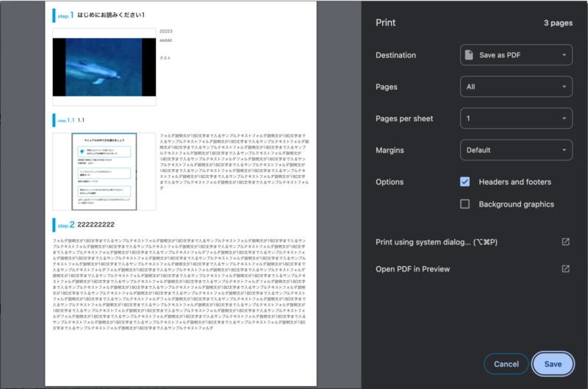The width and height of the screenshot is (588, 389).
Task: Click the step.1.1 heading in the preview
Action: tap(70, 120)
